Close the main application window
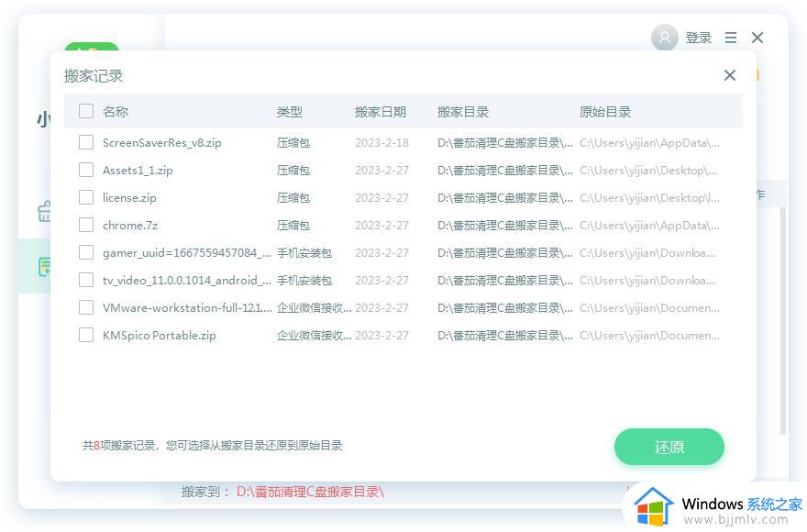 click(757, 38)
